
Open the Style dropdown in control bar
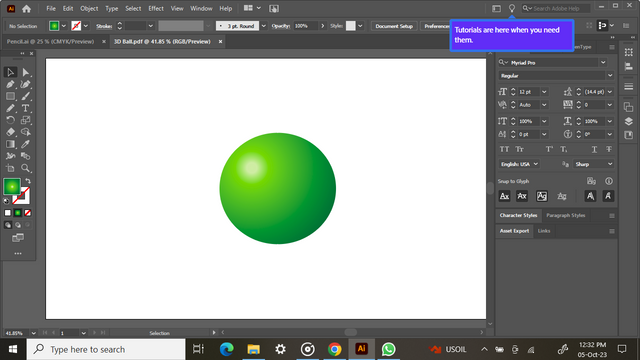[360, 26]
